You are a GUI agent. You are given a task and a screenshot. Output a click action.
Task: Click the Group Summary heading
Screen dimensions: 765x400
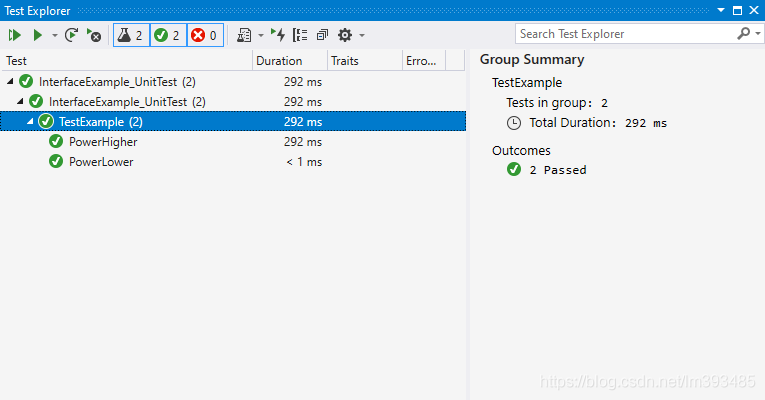click(x=532, y=60)
